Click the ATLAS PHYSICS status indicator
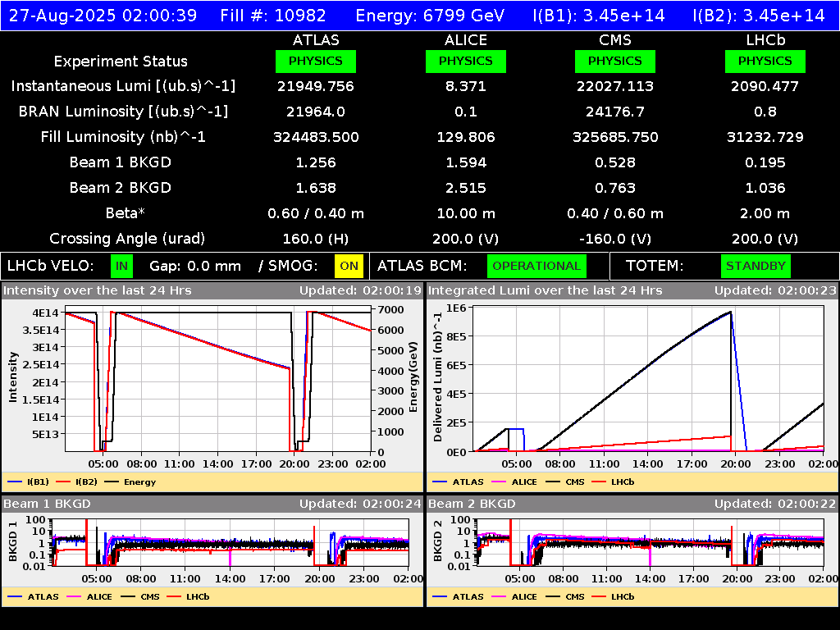 point(316,61)
